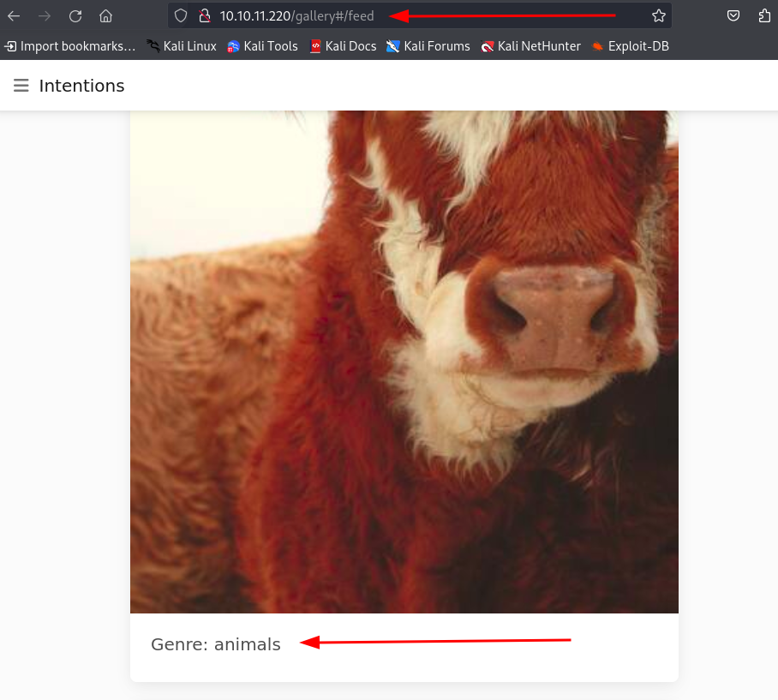Viewport: 778px width, 700px height.
Task: Click the browser forward arrow
Action: tap(45, 15)
